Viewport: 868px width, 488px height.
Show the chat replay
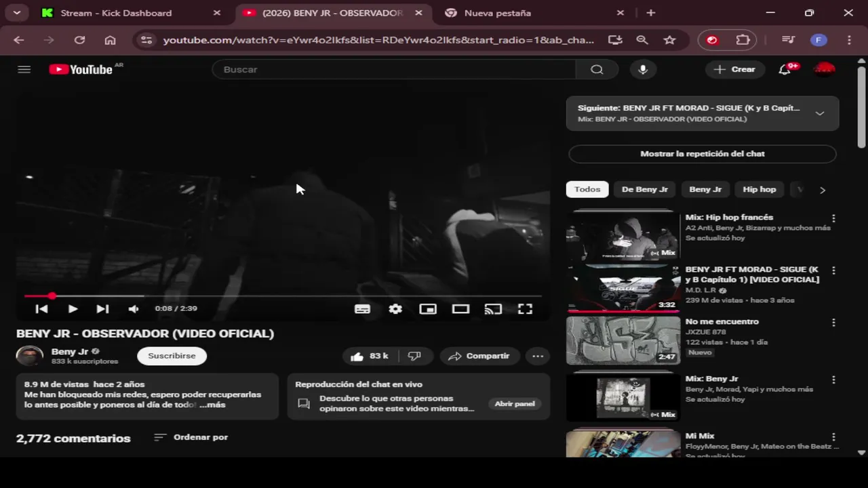point(703,154)
